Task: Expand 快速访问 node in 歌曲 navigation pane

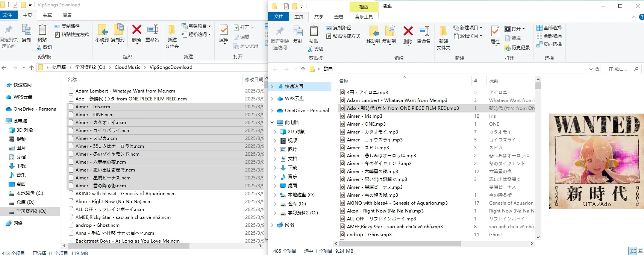Action: pyautogui.click(x=272, y=87)
